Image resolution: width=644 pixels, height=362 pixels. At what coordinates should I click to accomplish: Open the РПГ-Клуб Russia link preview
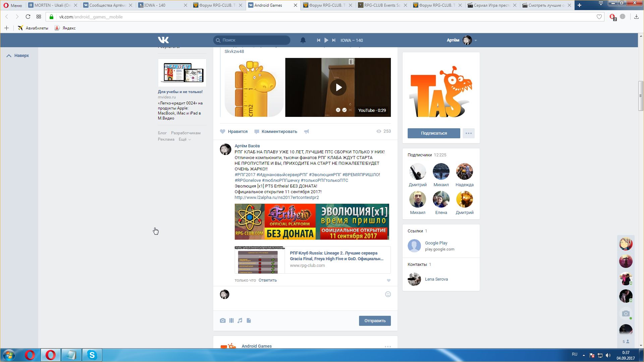tap(312, 260)
